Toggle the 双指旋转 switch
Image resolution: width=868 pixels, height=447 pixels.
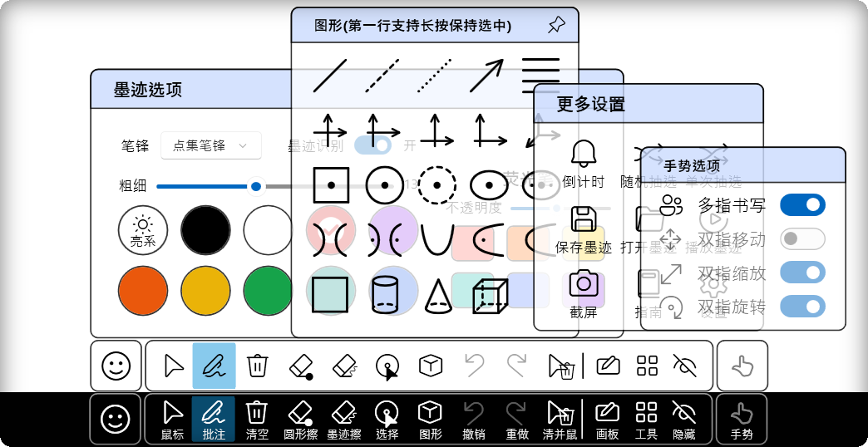pos(802,307)
